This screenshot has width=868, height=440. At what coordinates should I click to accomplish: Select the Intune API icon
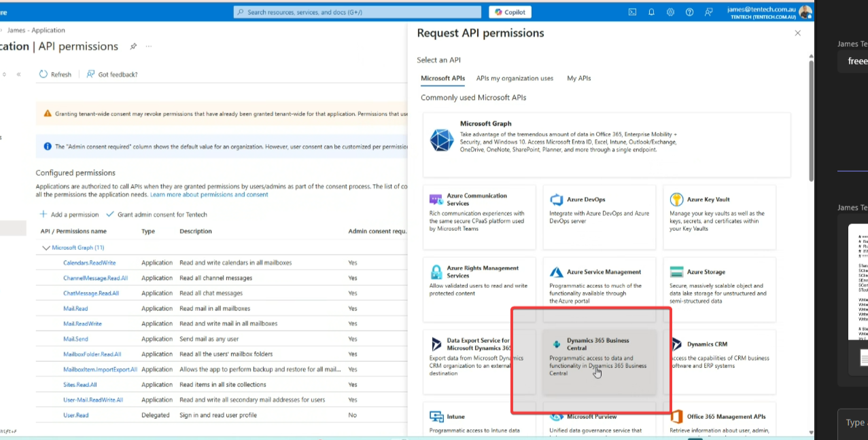pos(436,416)
